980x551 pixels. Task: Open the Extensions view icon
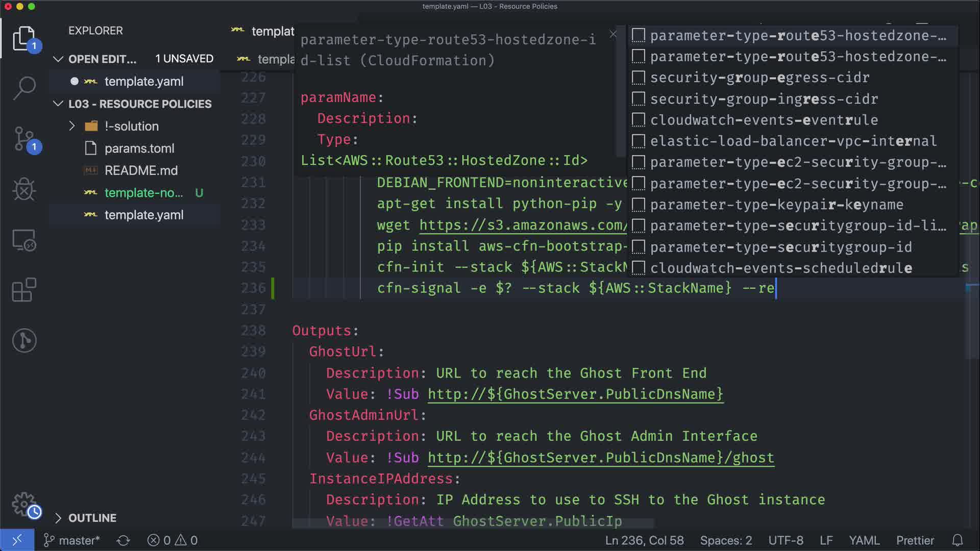click(23, 290)
